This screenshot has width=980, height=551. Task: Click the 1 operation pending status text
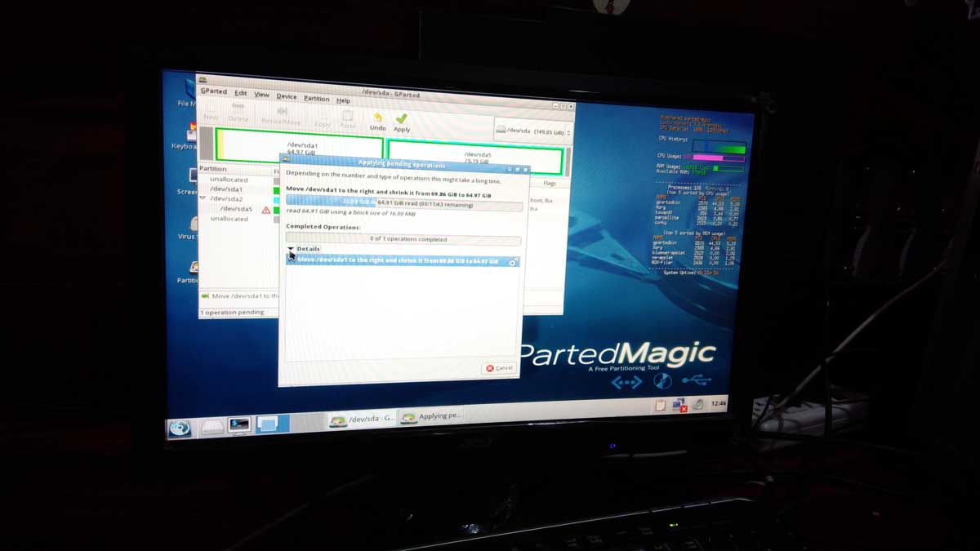tap(233, 313)
